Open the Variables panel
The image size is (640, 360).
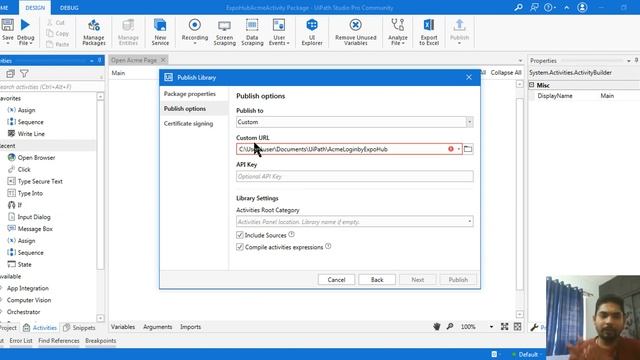[123, 327]
